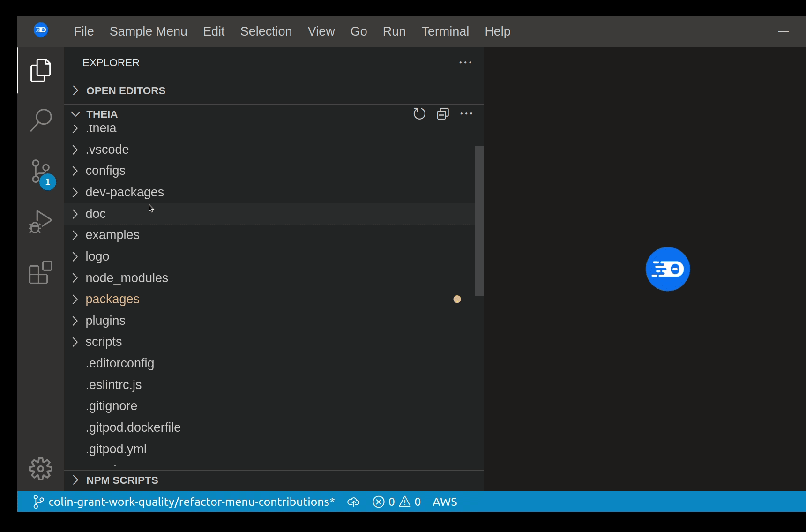Collapse all folders in Explorer
The image size is (806, 532).
pyautogui.click(x=442, y=113)
